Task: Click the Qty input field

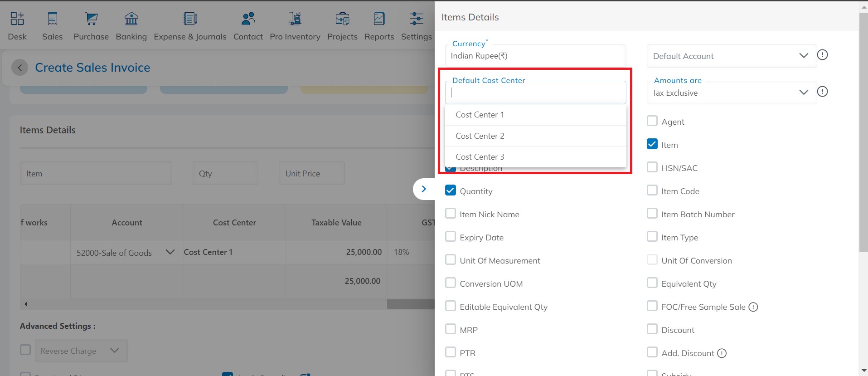Action: [x=225, y=173]
